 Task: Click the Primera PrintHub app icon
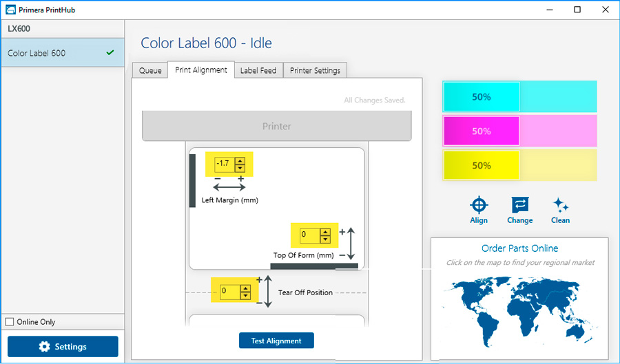[10, 10]
